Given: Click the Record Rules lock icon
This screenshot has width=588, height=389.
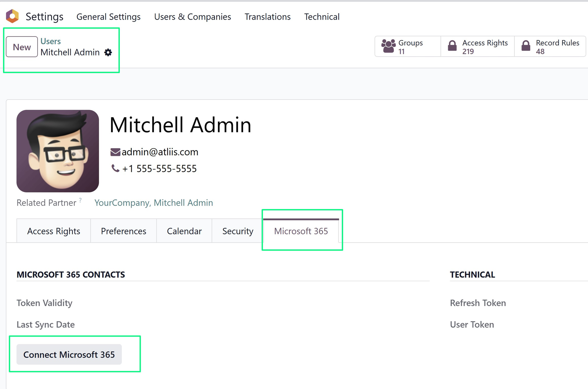Looking at the screenshot, I should (x=526, y=46).
